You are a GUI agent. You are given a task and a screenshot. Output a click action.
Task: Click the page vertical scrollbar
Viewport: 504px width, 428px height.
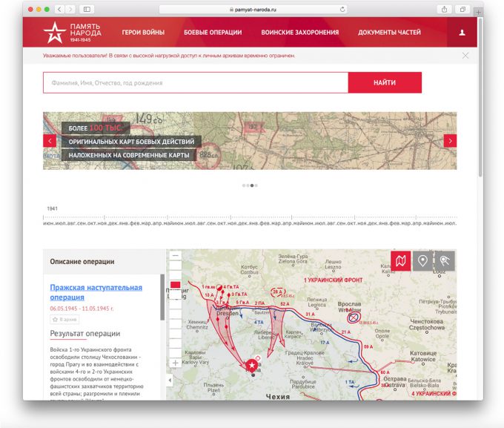tap(480, 96)
